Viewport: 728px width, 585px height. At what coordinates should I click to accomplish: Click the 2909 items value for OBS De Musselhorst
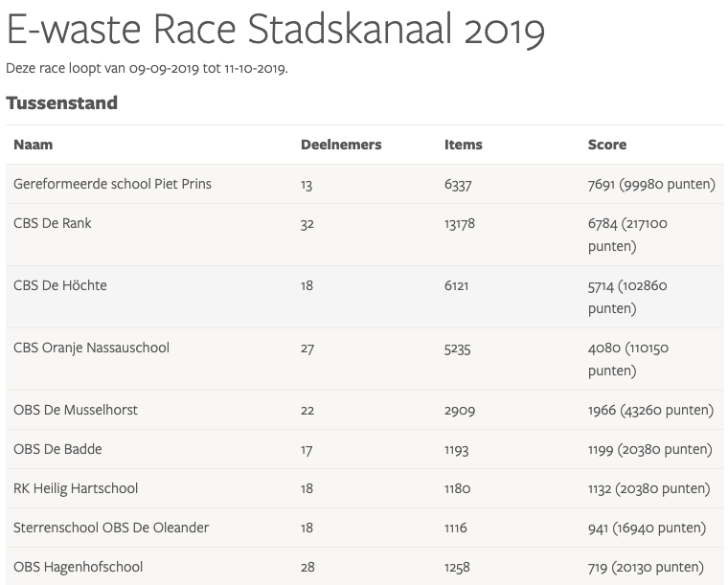(x=458, y=410)
